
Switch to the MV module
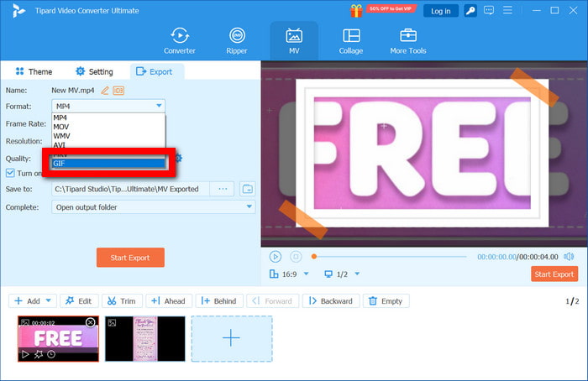tap(294, 41)
